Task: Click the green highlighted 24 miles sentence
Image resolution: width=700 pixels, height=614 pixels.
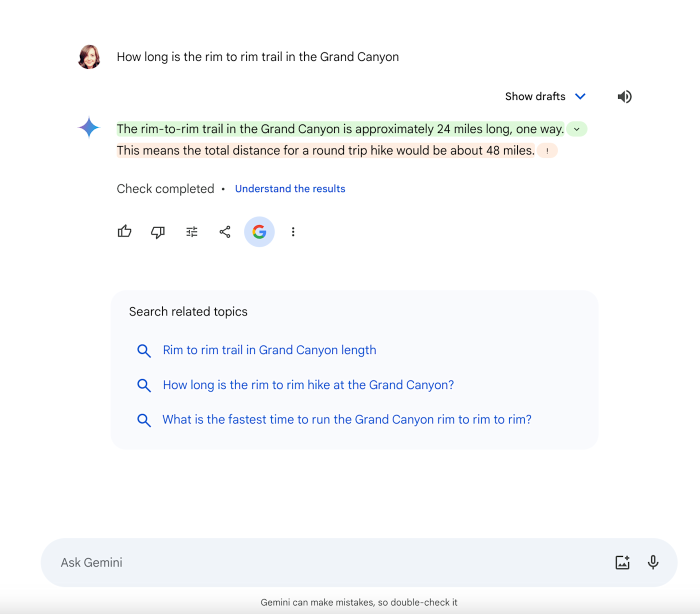Action: tap(340, 129)
